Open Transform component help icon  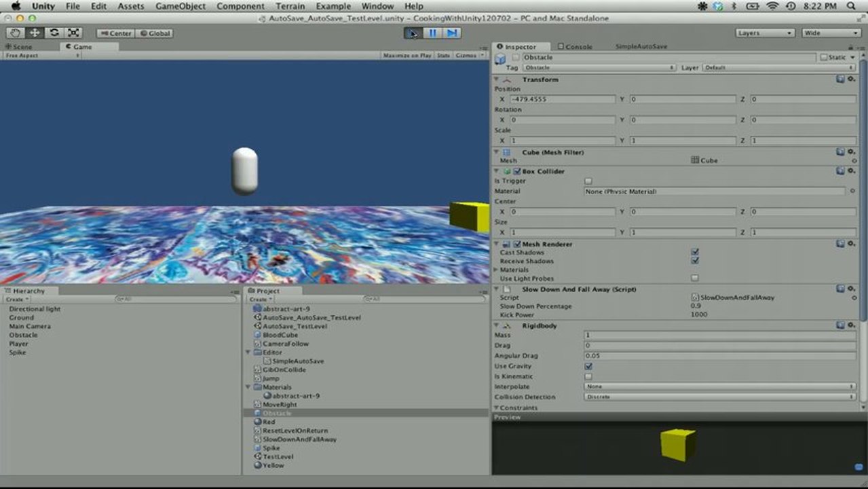(x=840, y=79)
